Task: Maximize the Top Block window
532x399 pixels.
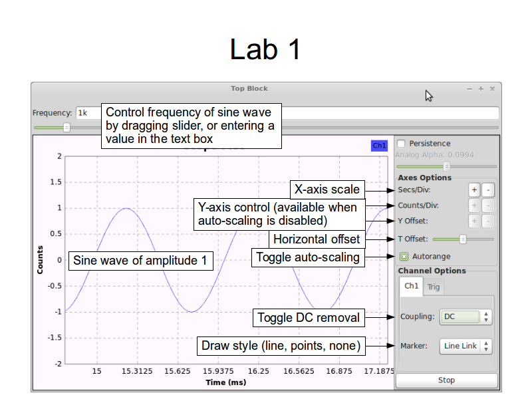Action: (x=481, y=88)
